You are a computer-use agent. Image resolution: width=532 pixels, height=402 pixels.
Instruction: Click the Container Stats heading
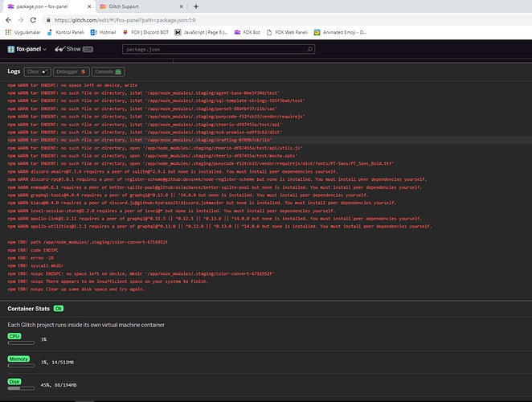point(28,309)
